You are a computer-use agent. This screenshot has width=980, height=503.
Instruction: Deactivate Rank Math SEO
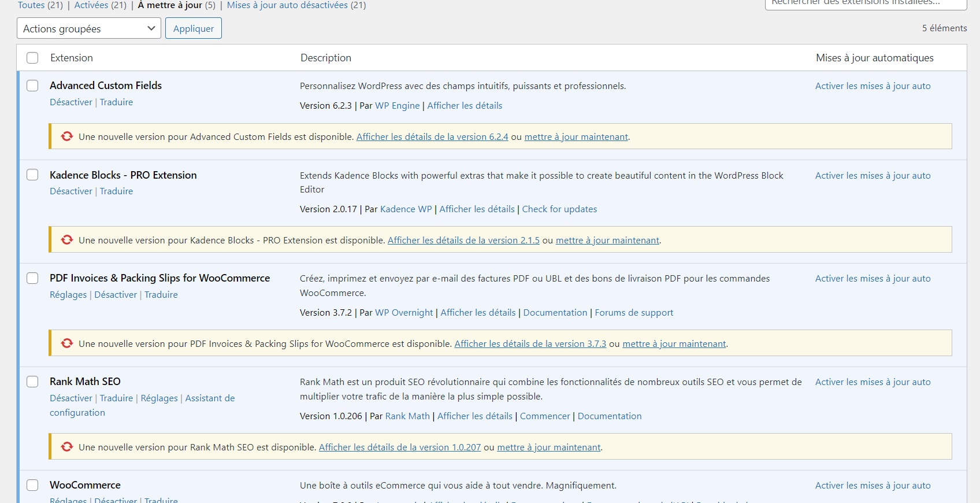71,398
